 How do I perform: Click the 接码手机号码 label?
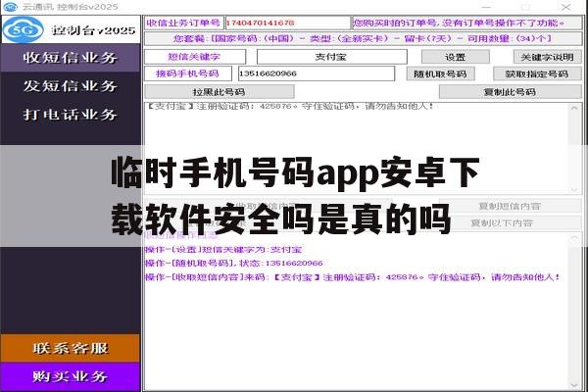tap(187, 73)
